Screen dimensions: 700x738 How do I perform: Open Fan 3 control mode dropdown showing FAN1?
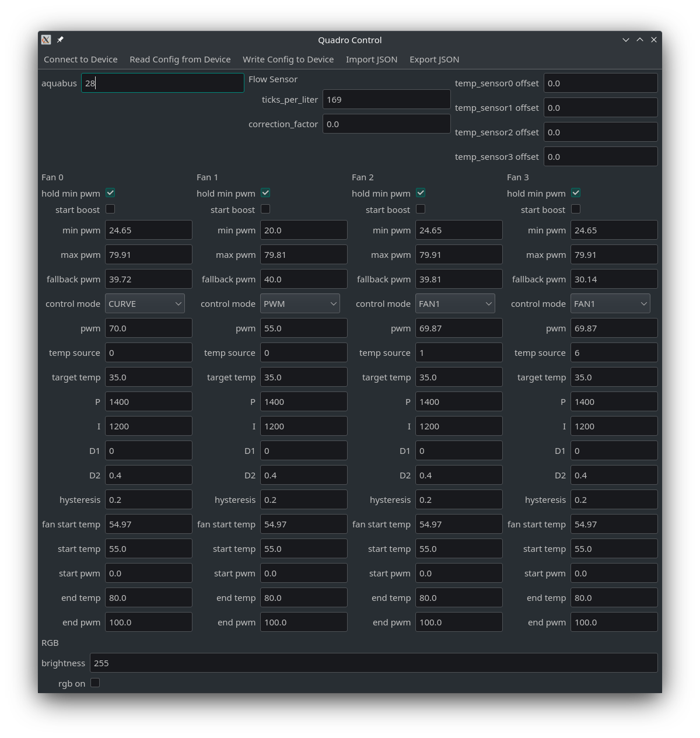click(610, 304)
